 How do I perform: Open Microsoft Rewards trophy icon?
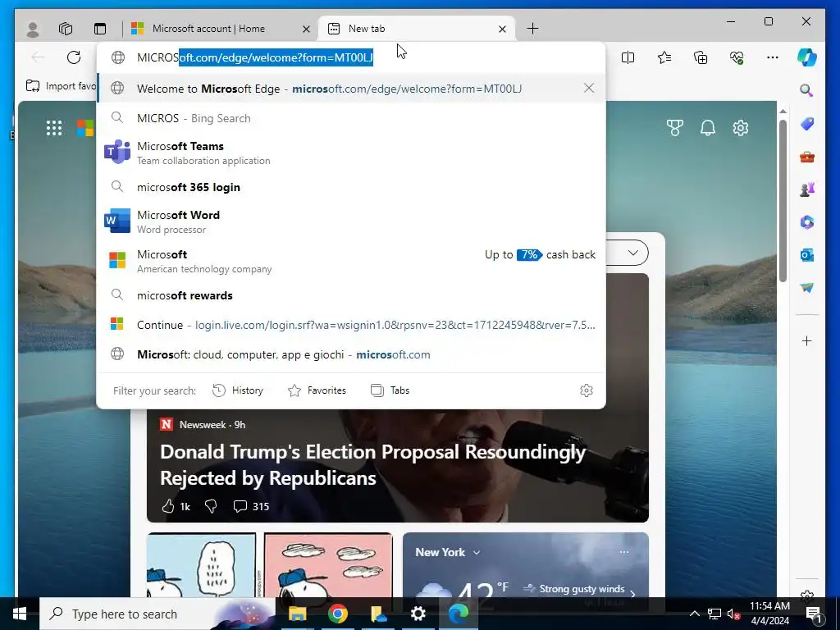(x=674, y=128)
